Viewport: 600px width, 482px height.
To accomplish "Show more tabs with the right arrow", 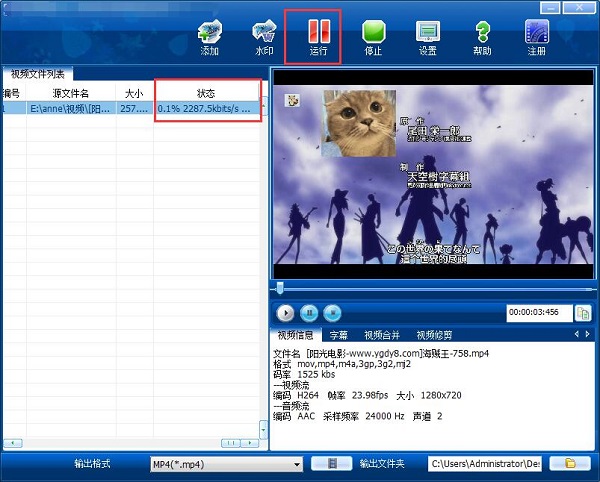I will [588, 334].
